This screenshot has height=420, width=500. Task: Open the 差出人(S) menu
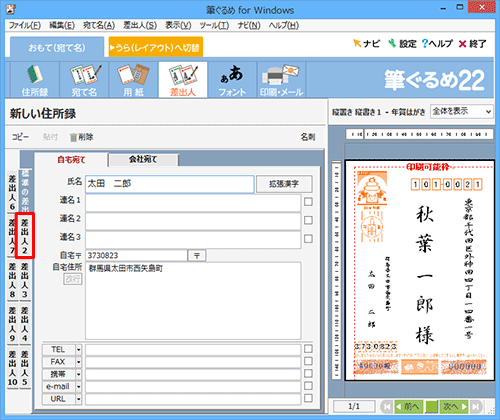[140, 25]
